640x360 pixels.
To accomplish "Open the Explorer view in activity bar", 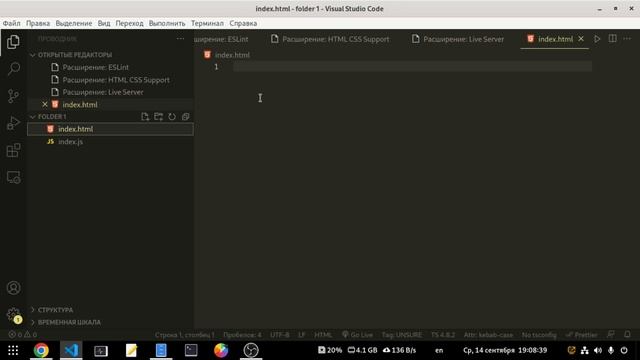I will (13, 42).
